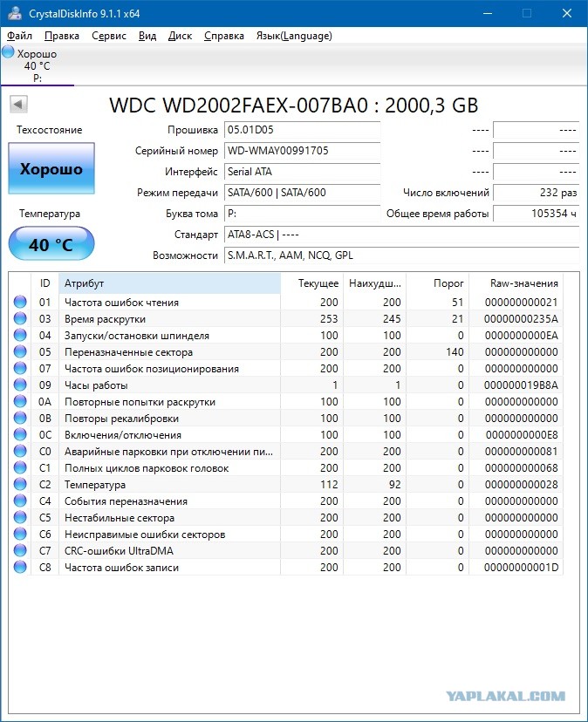Close the CrystalDiskInfo window
This screenshot has width=588, height=722.
point(567,13)
